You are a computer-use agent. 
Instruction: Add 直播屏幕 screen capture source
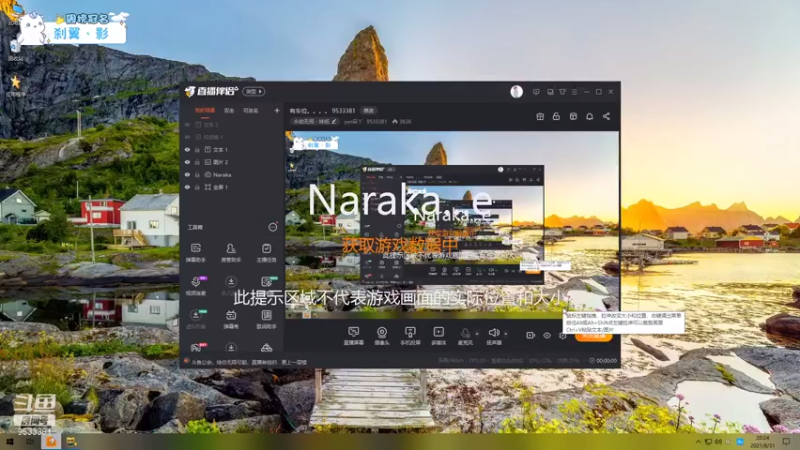(354, 336)
